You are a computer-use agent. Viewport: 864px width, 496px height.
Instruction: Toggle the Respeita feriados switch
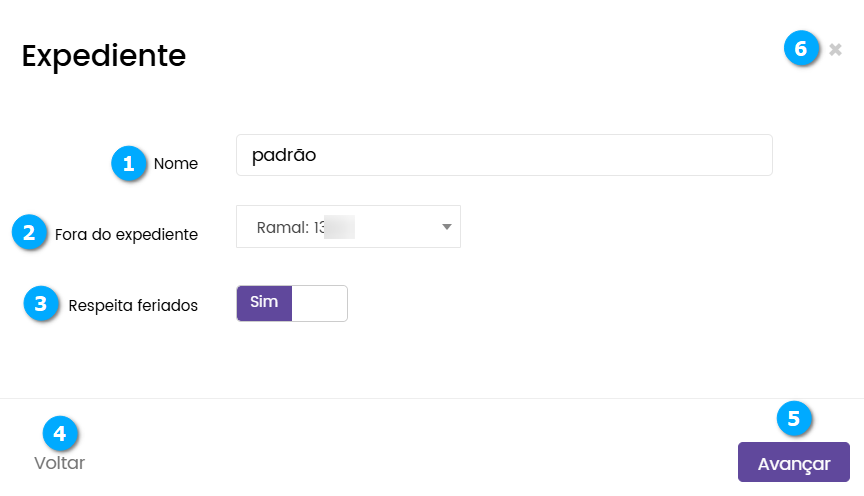pos(292,303)
